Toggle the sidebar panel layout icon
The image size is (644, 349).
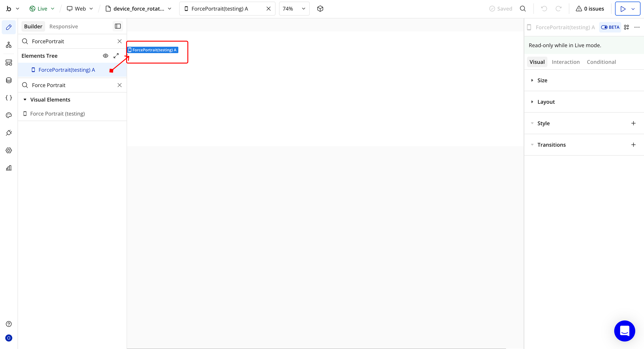[x=118, y=26]
